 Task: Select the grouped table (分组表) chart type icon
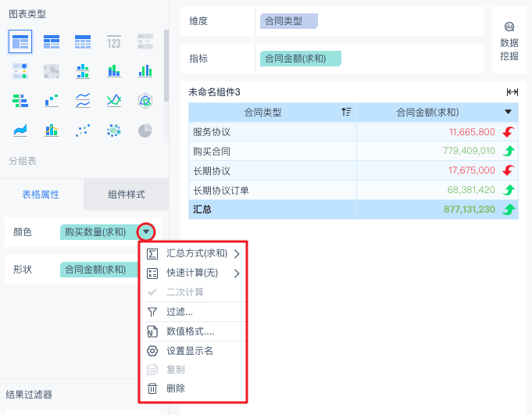[x=20, y=41]
